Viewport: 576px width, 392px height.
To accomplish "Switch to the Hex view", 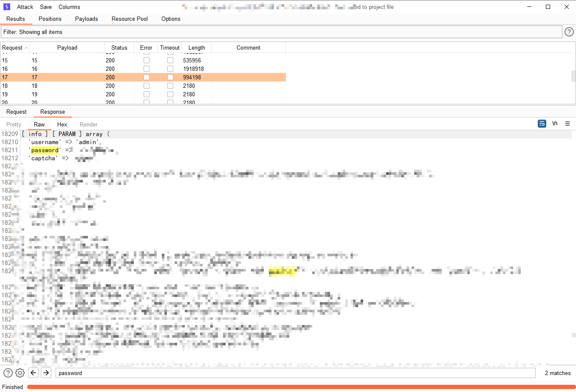I will [62, 124].
